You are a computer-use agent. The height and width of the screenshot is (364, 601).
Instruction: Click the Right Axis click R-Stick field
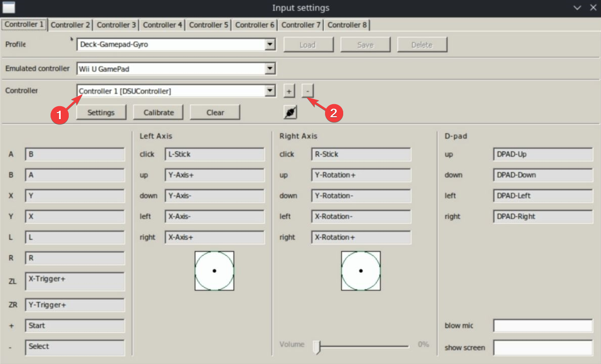click(x=361, y=154)
